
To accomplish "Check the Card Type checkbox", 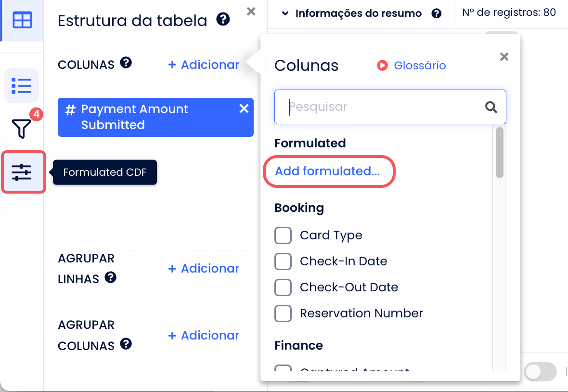I will [x=283, y=235].
